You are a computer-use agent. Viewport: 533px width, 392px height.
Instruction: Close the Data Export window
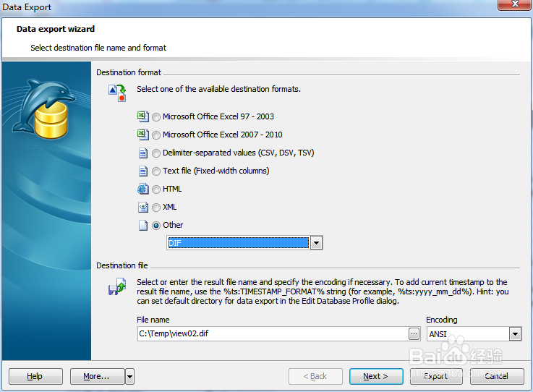(x=515, y=4)
